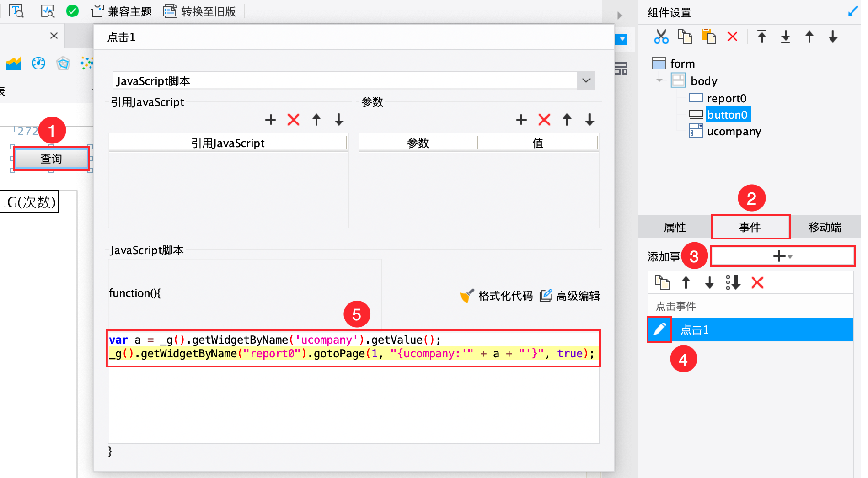The image size is (868, 478).
Task: Delete the selected event
Action: 757,282
